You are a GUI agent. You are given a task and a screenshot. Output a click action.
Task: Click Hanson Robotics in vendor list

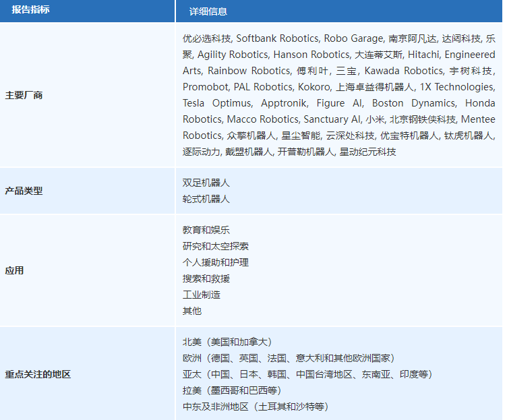coord(311,55)
